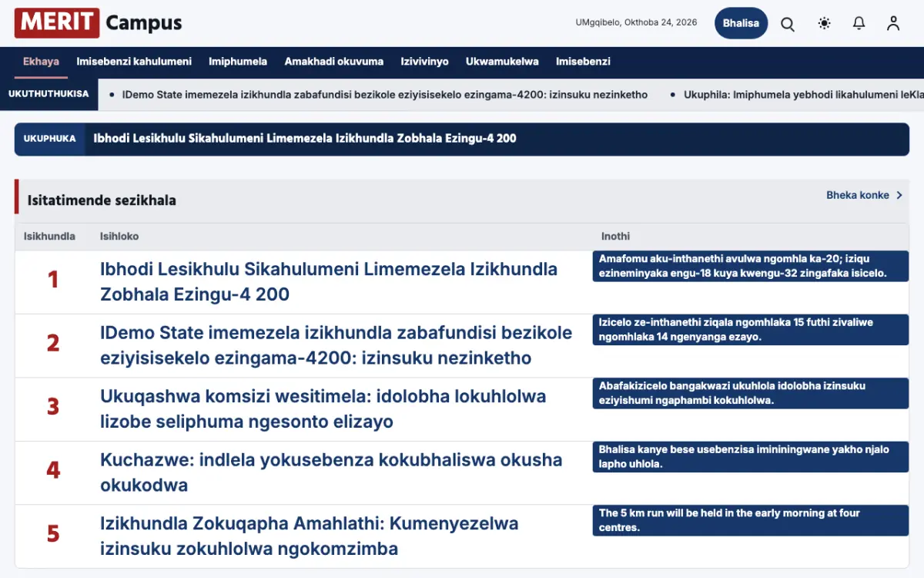Click the Inothi column header
The image size is (924, 578).
(x=615, y=236)
